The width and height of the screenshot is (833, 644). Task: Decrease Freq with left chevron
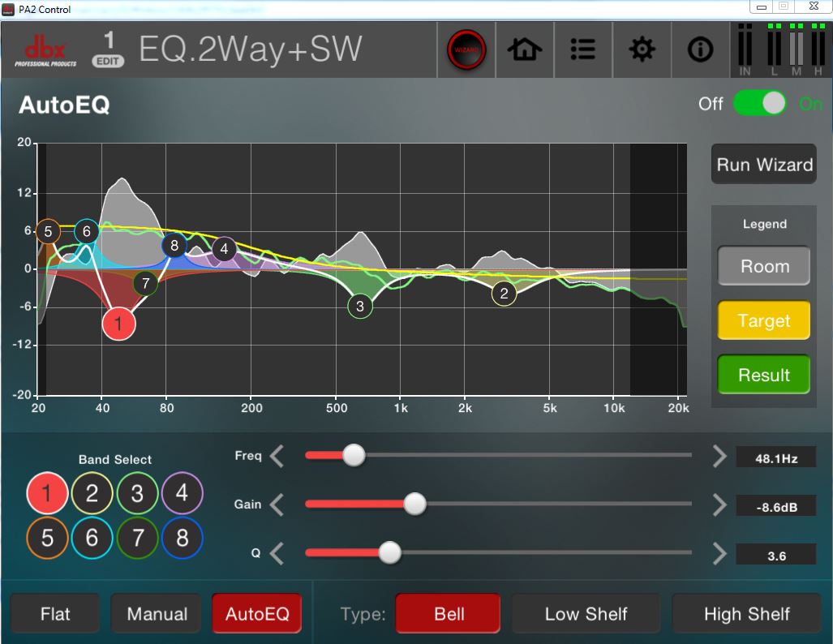[x=277, y=456]
